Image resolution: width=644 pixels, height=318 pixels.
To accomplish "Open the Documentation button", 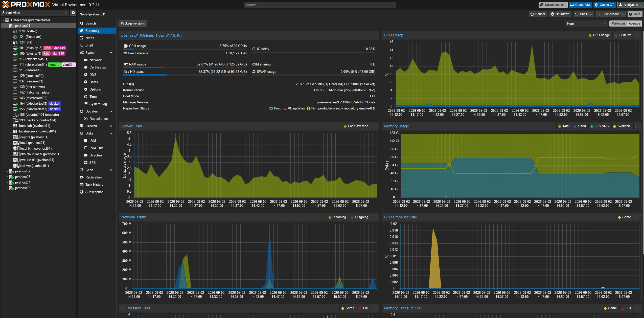I will click(x=553, y=5).
